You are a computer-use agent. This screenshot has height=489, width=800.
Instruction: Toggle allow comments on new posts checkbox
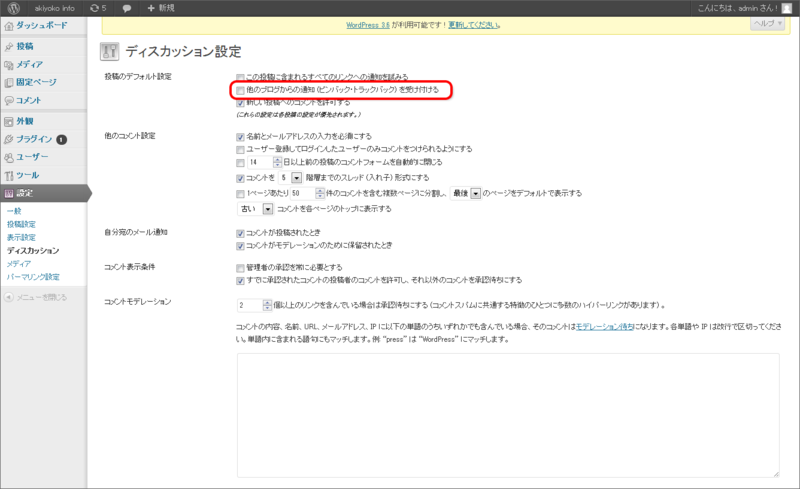pos(240,103)
